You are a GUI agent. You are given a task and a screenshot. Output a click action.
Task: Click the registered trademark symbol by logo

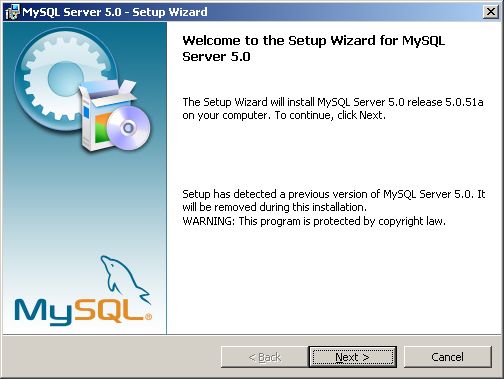tap(148, 317)
